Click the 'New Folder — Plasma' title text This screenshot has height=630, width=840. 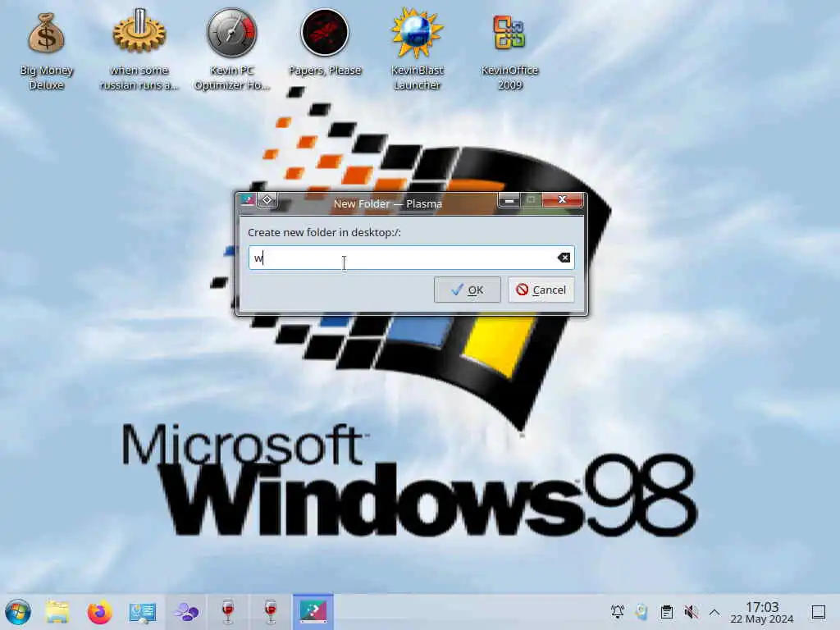[x=388, y=203]
